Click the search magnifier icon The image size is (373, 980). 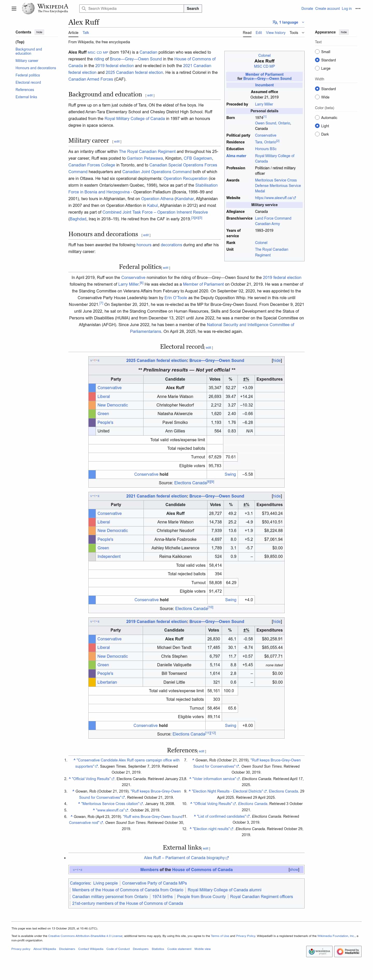coord(84,8)
